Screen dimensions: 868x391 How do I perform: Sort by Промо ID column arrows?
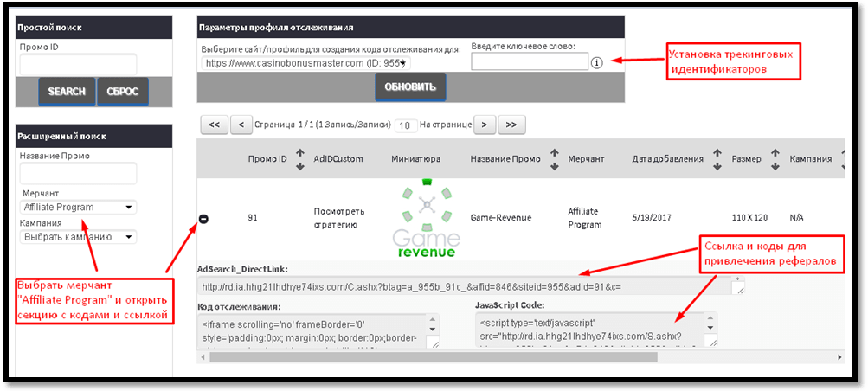(300, 159)
